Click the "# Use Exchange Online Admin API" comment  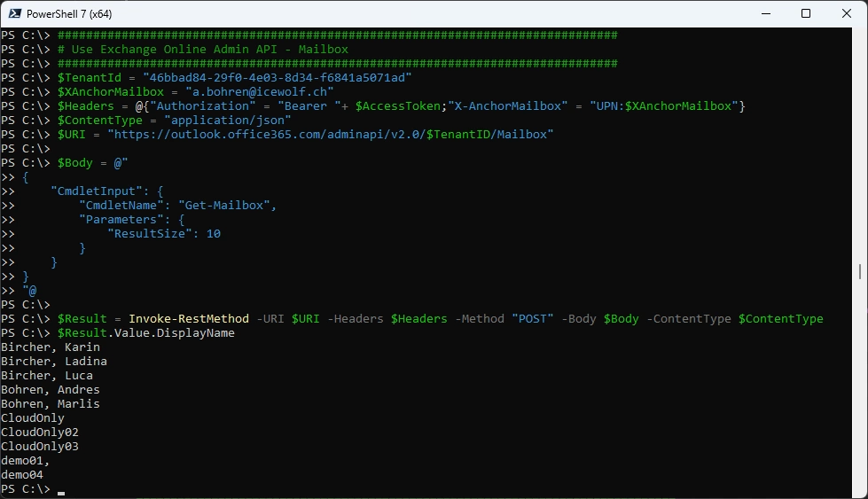202,50
